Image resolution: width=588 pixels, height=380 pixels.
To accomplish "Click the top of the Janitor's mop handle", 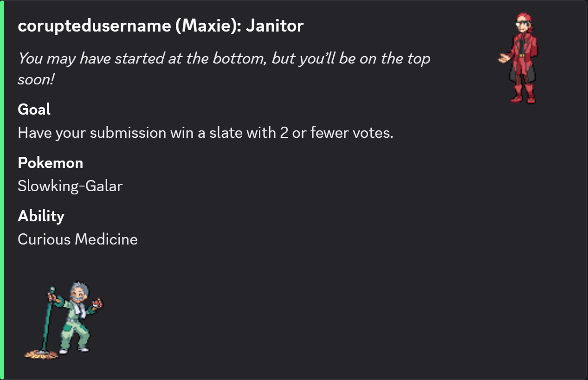I will (52, 290).
